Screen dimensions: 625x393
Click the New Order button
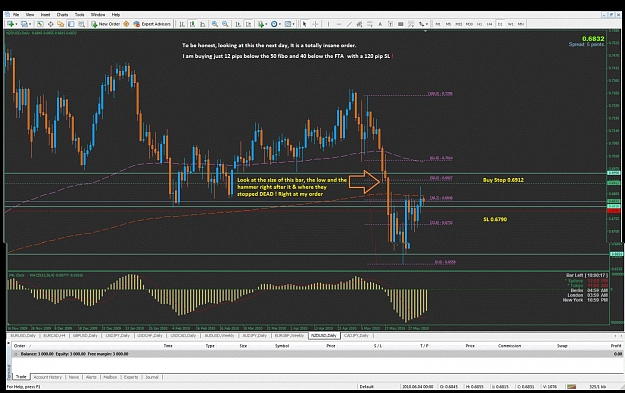pyautogui.click(x=105, y=24)
